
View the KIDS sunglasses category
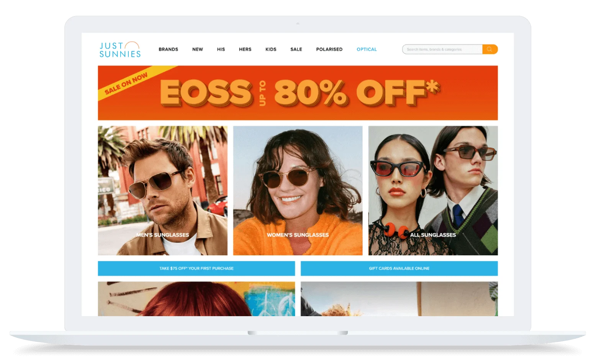coord(271,49)
